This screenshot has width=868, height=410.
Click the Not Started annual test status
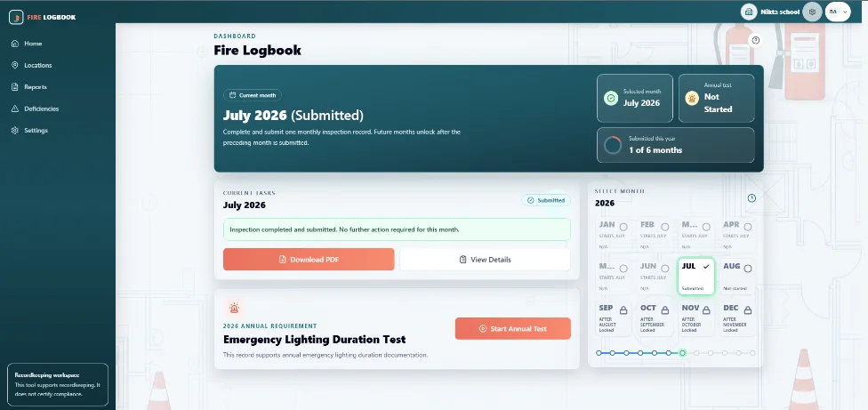718,103
